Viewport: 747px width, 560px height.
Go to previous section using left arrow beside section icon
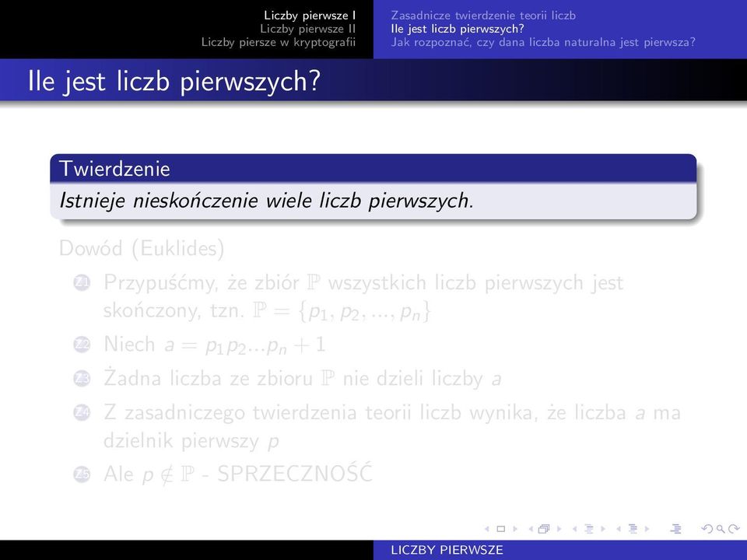tap(619, 529)
